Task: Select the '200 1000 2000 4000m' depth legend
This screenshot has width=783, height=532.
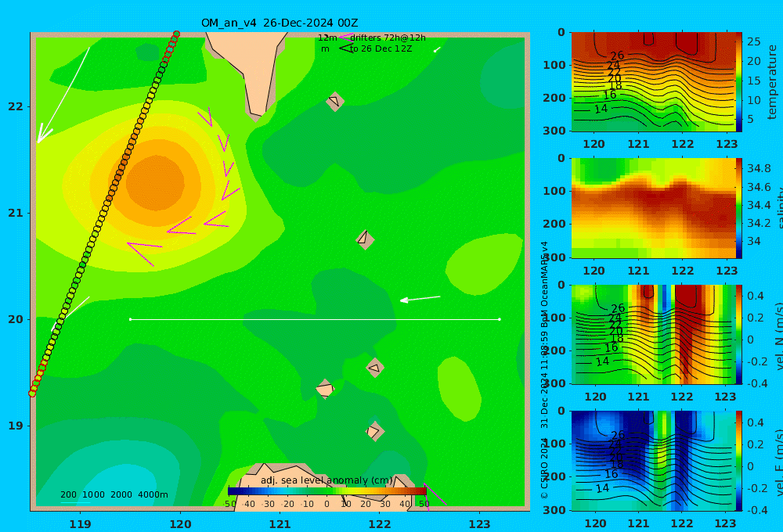Action: coord(114,494)
